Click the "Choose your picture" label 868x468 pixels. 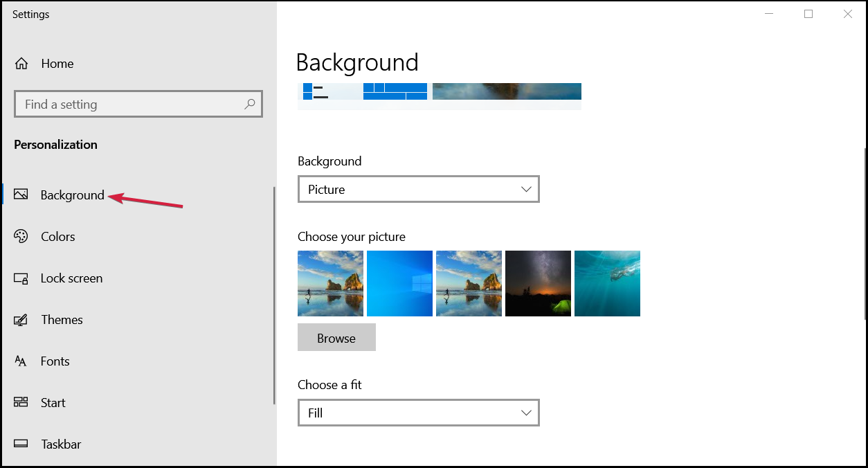(x=352, y=237)
